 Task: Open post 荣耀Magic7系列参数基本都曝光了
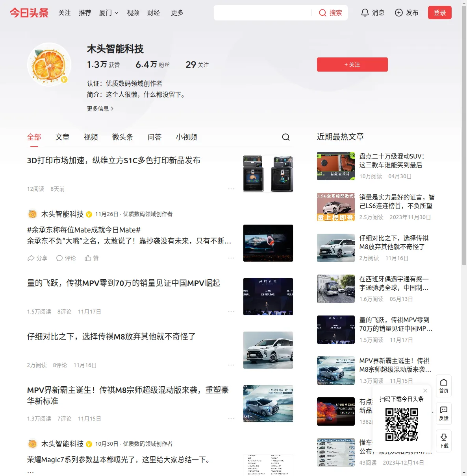click(x=118, y=459)
